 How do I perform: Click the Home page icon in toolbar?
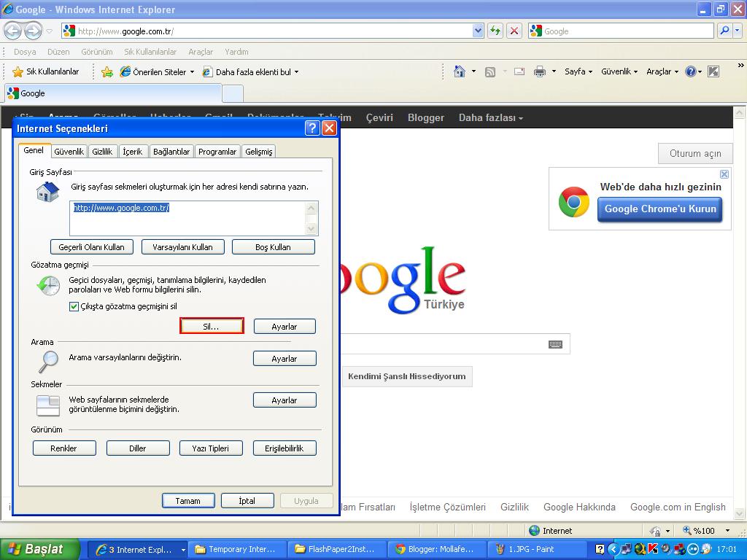(460, 71)
